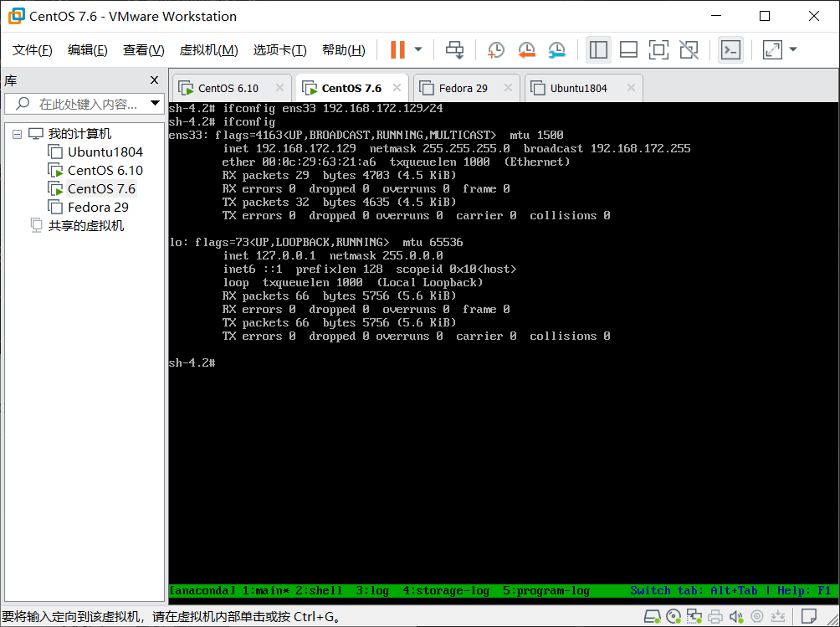Minimize the VMware Workstation window

(716, 16)
